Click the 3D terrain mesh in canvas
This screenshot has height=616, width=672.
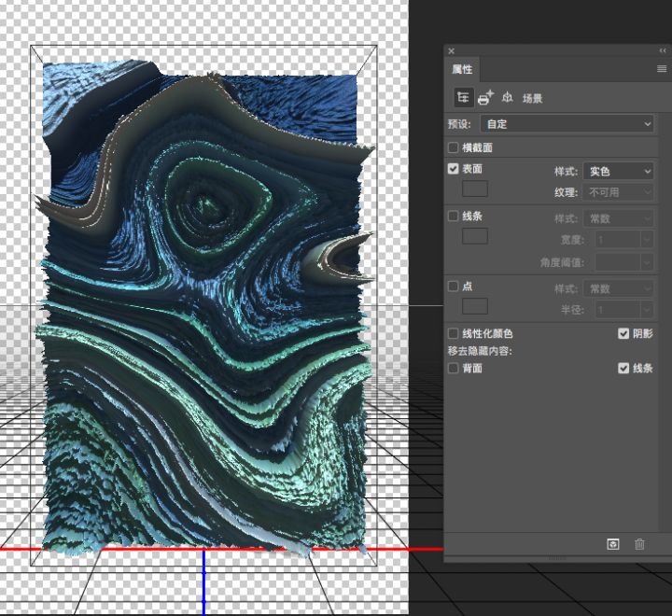pos(201,308)
